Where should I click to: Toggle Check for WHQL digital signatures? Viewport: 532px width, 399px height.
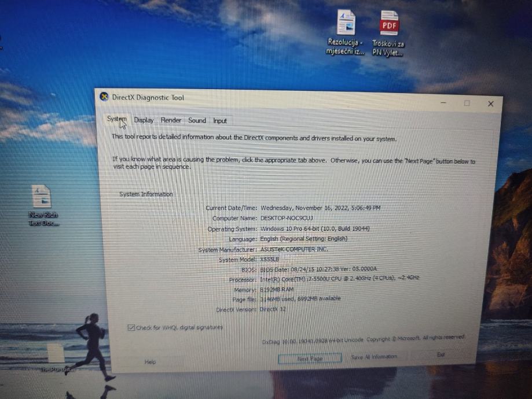(132, 327)
